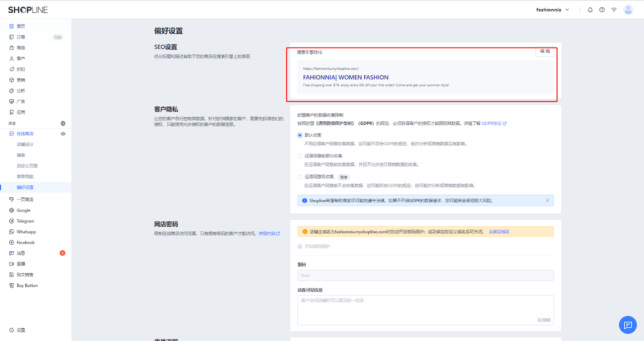Open Whatsapp channel in sidebar
The width and height of the screenshot is (644, 341).
[x=26, y=232]
